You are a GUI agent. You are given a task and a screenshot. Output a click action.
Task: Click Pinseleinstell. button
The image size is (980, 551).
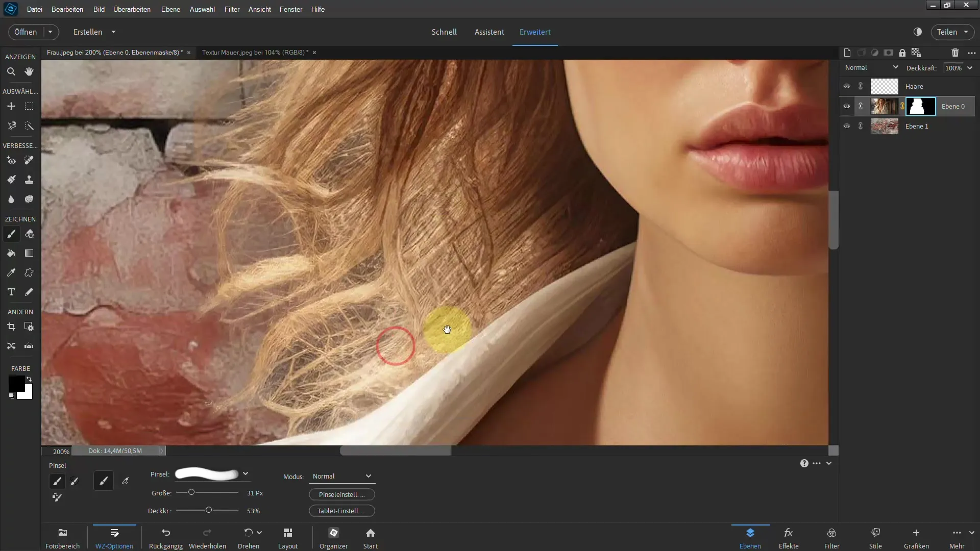coord(341,494)
